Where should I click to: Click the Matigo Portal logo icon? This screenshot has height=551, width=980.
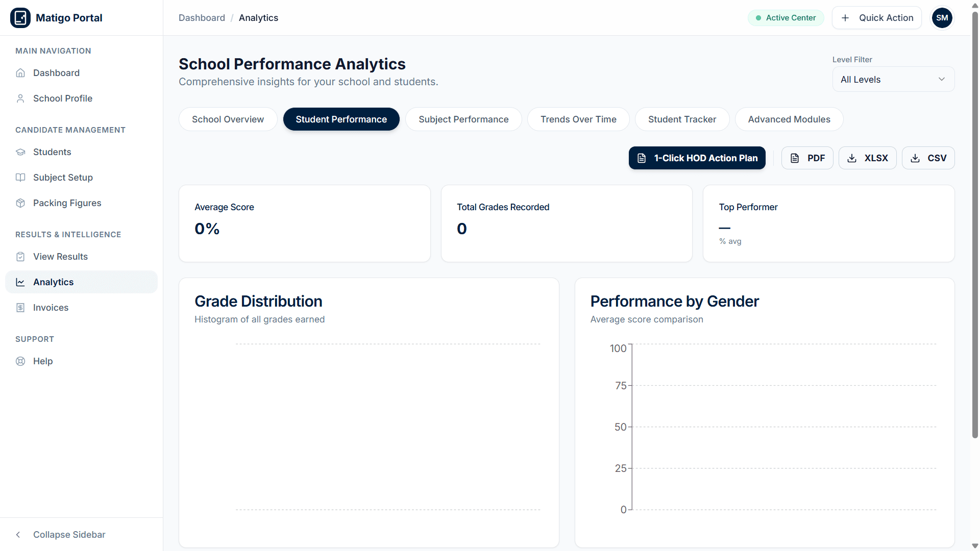(x=20, y=18)
